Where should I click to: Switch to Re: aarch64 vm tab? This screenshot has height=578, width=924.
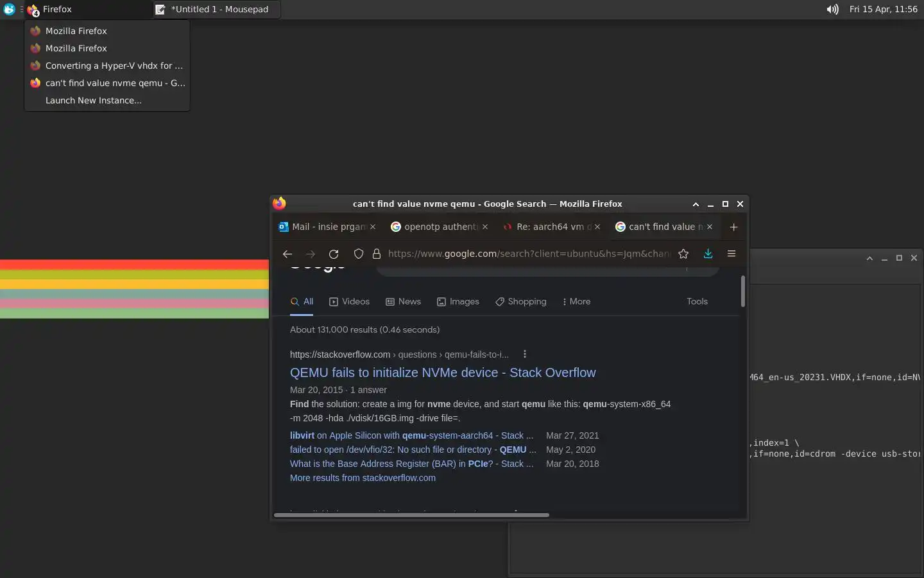pos(551,227)
